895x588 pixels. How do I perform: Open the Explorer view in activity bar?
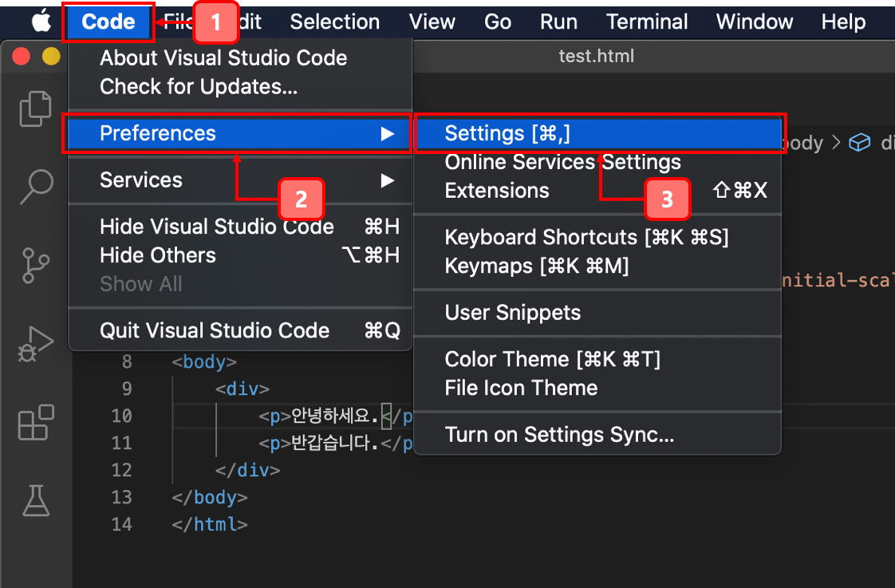(35, 109)
